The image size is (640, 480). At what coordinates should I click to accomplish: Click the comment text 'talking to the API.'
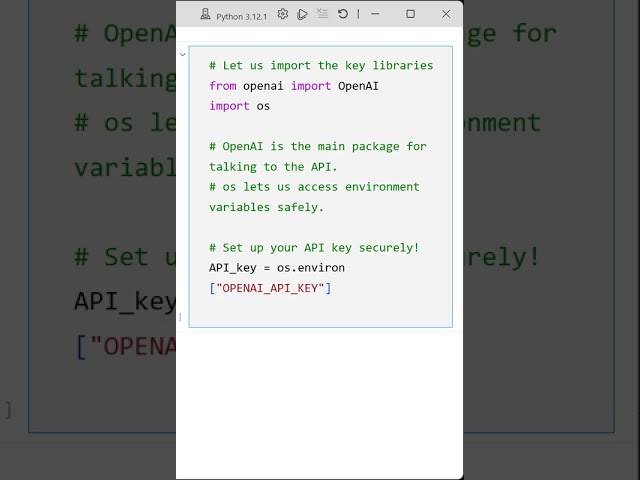pyautogui.click(x=273, y=167)
